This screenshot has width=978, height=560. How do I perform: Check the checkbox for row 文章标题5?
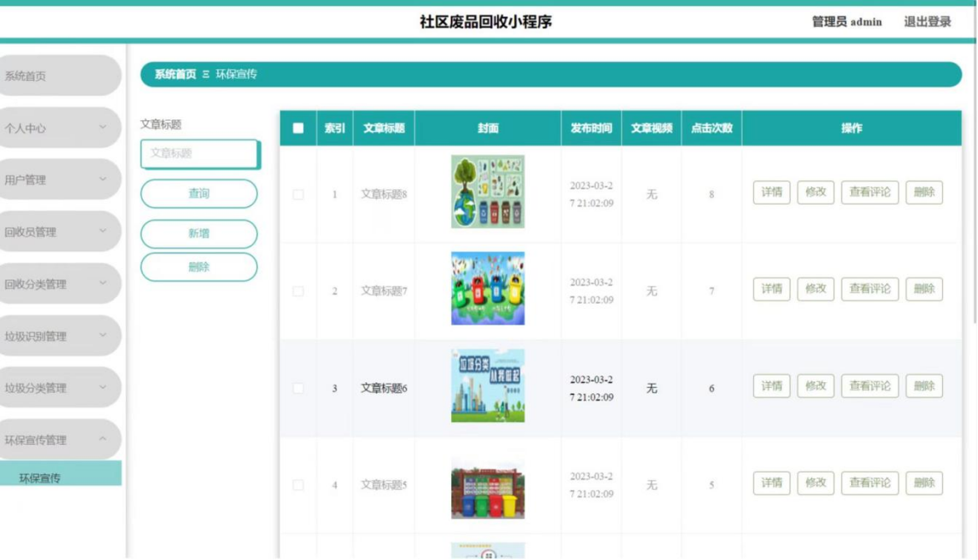[298, 485]
